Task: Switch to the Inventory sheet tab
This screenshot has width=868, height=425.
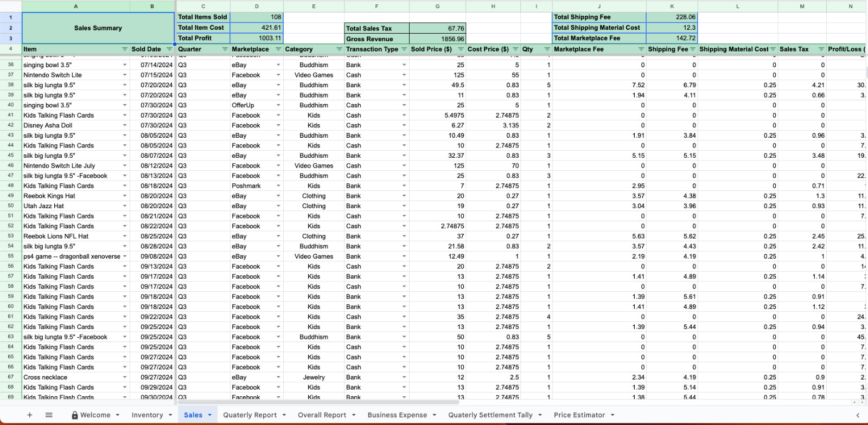Action: [147, 415]
